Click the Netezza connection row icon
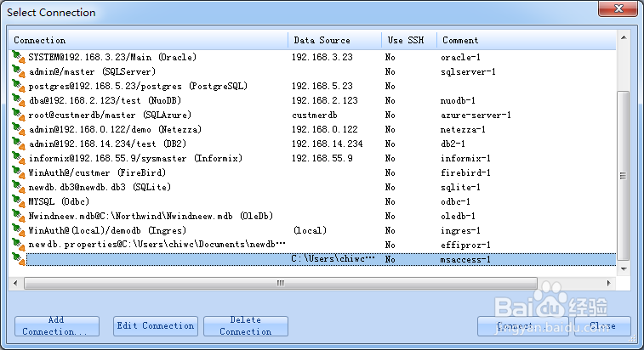644x350 pixels. (x=19, y=129)
